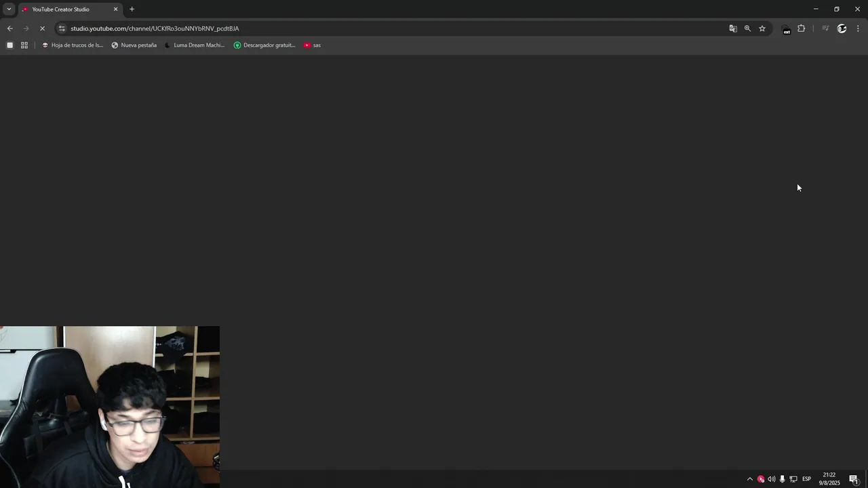
Task: Open the 'Nueva pestaña' bookmark
Action: tap(134, 45)
